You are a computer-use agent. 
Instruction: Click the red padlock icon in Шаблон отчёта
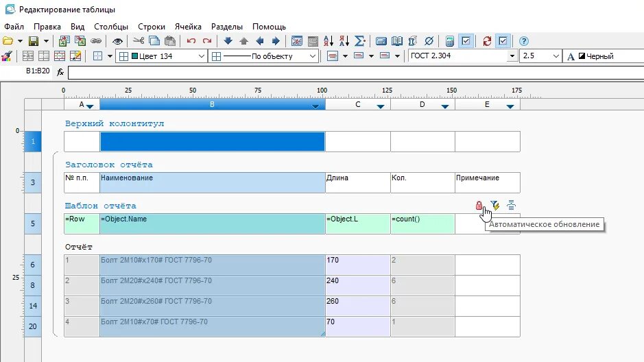[x=479, y=205]
